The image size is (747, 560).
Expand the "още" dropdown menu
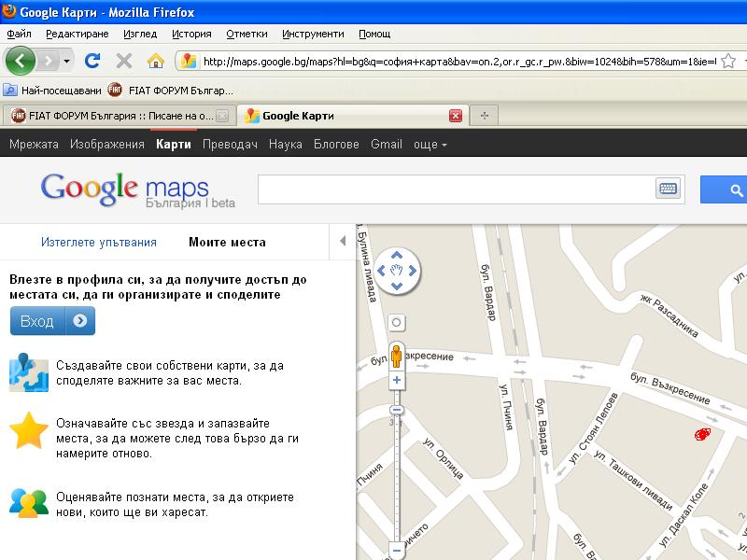430,145
